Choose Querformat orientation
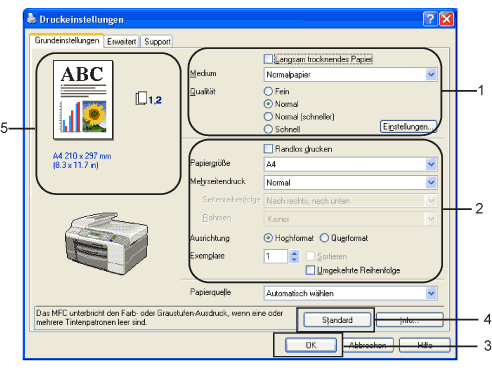This screenshot has height=384, width=492. click(x=324, y=238)
